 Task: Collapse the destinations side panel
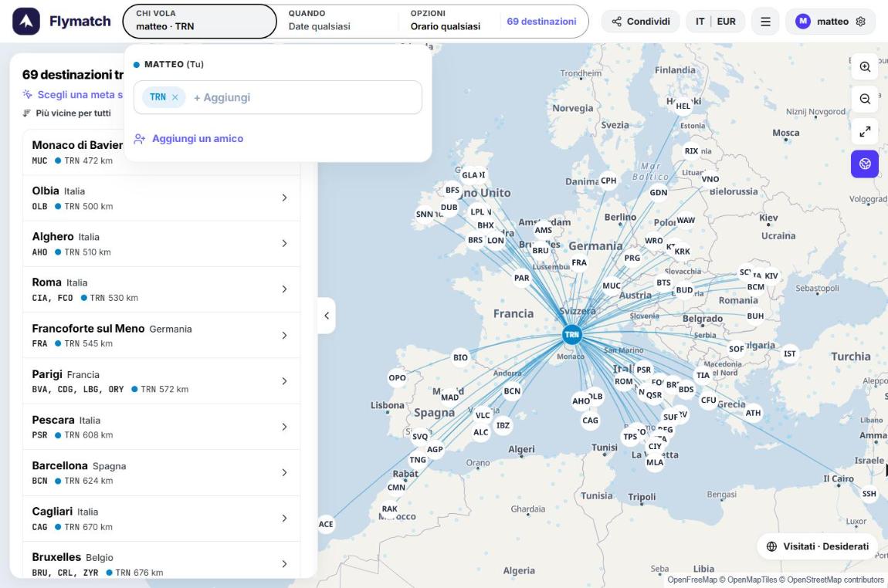pos(327,316)
